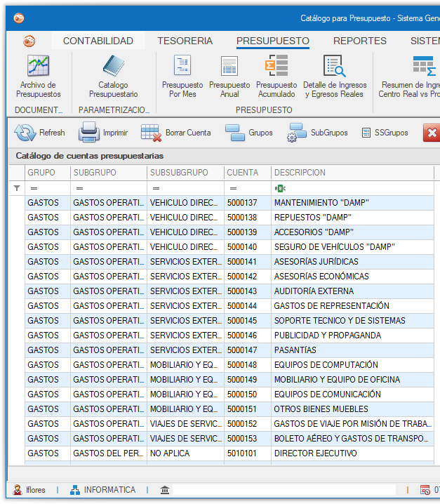Open SUBGRUPO filter operator equals selector
The image size is (440, 504).
pyautogui.click(x=80, y=188)
